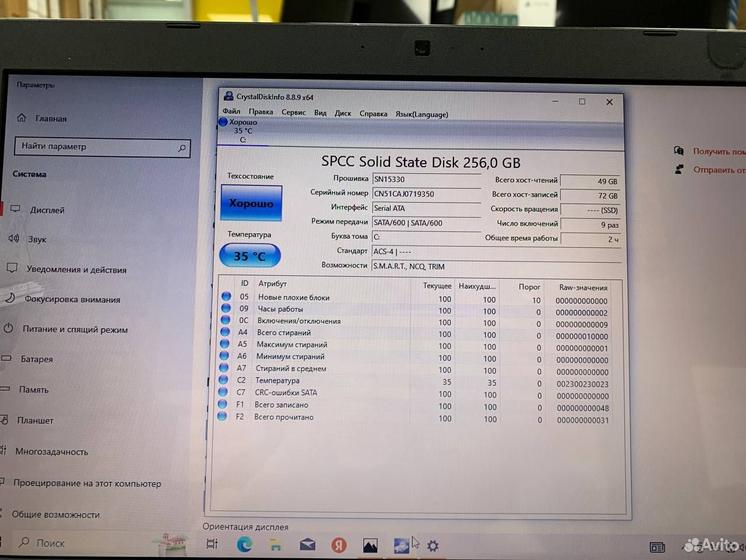
Task: Click the status dot for Всего записано
Action: pyautogui.click(x=222, y=404)
